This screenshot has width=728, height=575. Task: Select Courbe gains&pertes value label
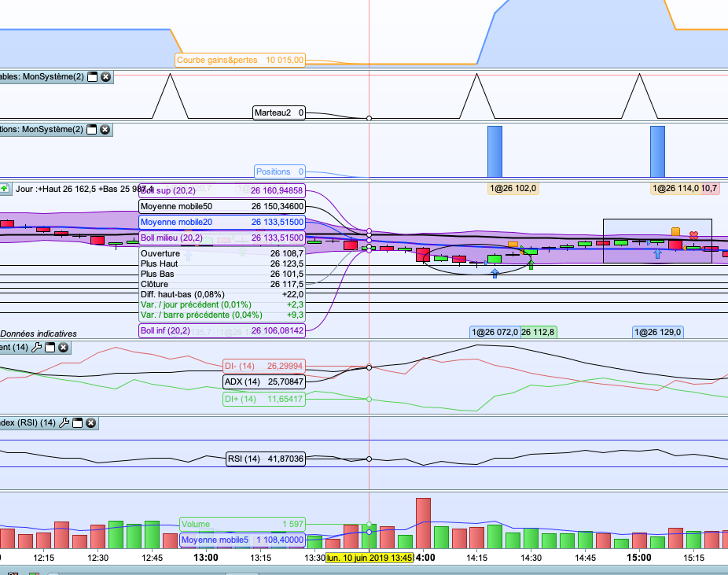click(241, 60)
